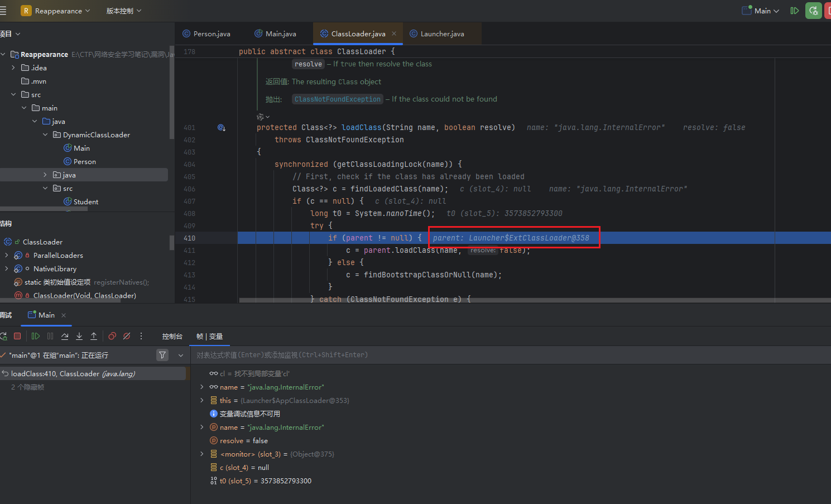The height and width of the screenshot is (504, 831).
Task: Open the 控制台 console tab
Action: coord(172,336)
